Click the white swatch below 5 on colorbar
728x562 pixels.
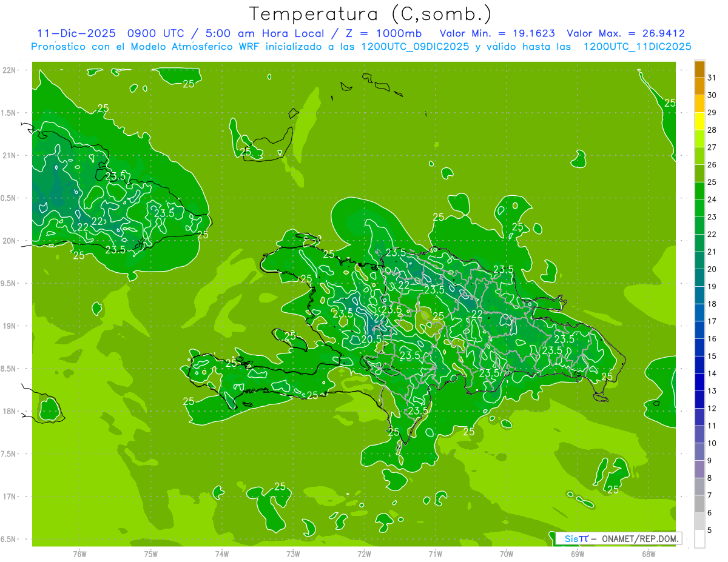[699, 538]
